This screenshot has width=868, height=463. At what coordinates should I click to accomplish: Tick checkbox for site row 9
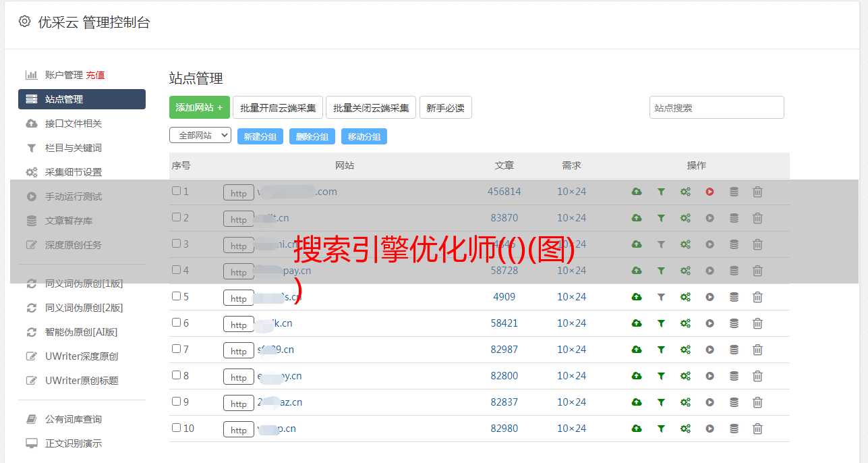(176, 402)
